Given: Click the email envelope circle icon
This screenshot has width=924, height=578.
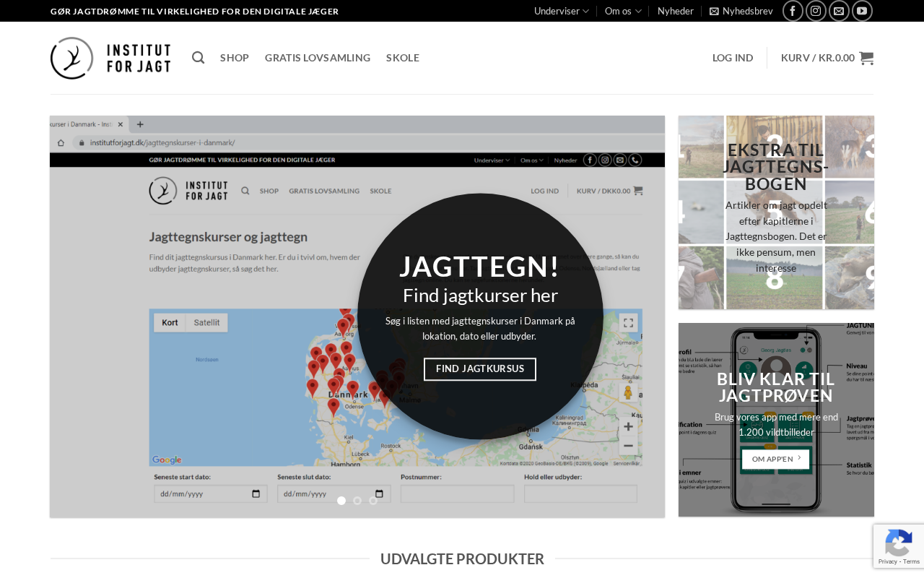Looking at the screenshot, I should coord(839,11).
